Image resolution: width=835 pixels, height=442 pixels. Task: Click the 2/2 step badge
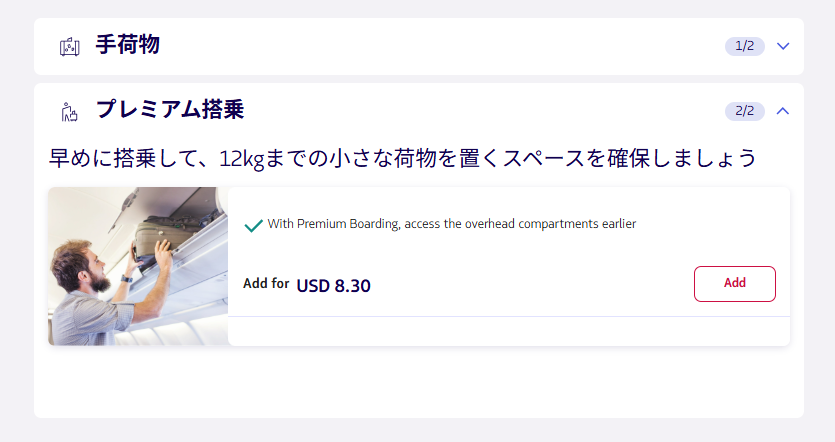coord(744,111)
